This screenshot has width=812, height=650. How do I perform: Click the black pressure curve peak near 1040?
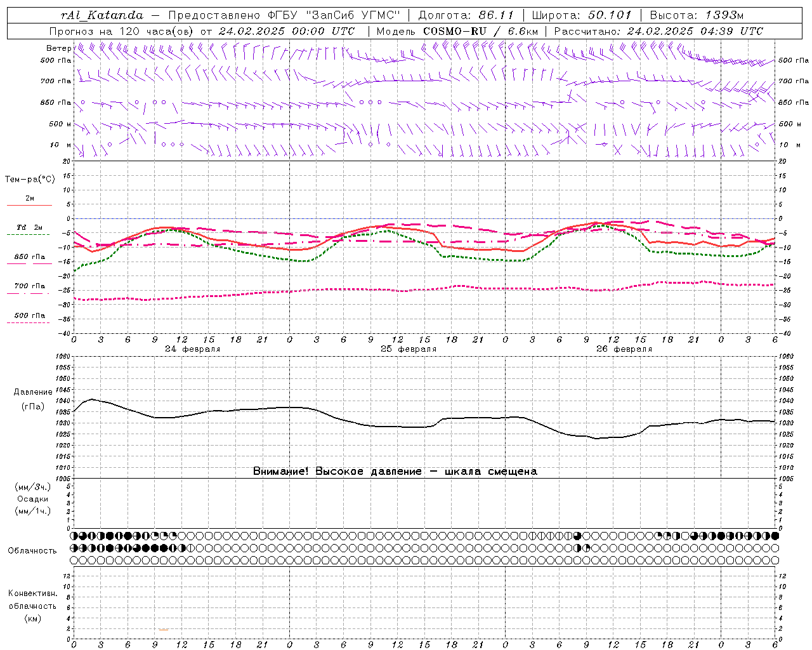pyautogui.click(x=93, y=399)
